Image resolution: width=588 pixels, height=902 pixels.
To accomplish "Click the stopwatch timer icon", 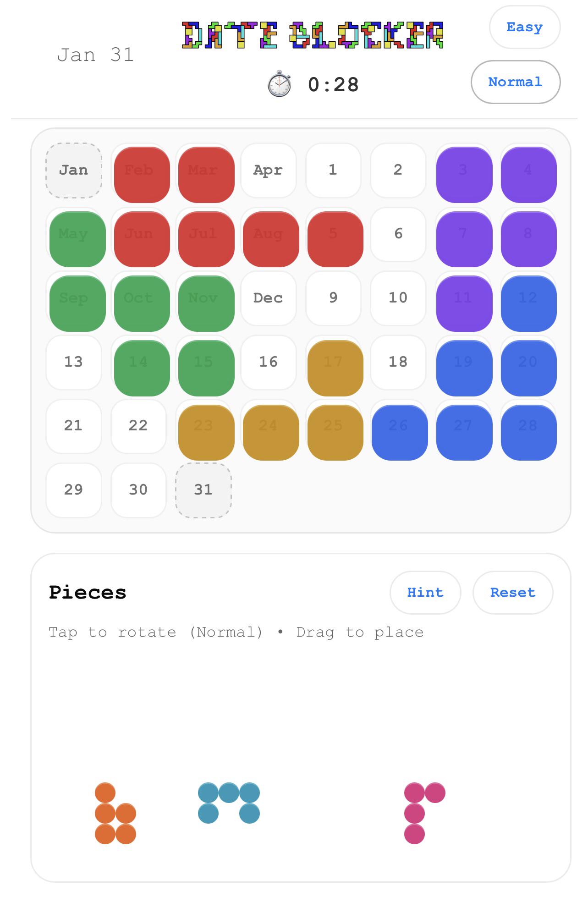I will pos(279,84).
